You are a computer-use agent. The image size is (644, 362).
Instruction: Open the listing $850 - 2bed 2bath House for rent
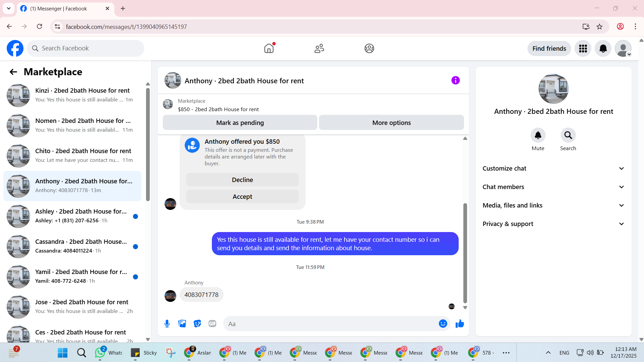coord(218,109)
